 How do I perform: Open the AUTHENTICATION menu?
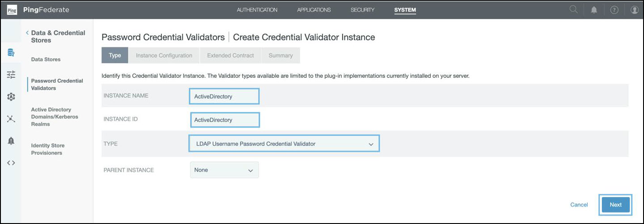[x=257, y=10]
